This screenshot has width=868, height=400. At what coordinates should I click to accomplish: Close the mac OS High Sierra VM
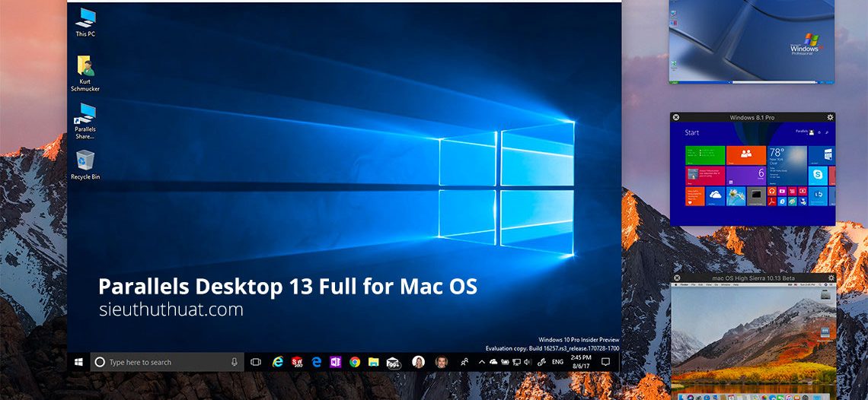coord(677,278)
